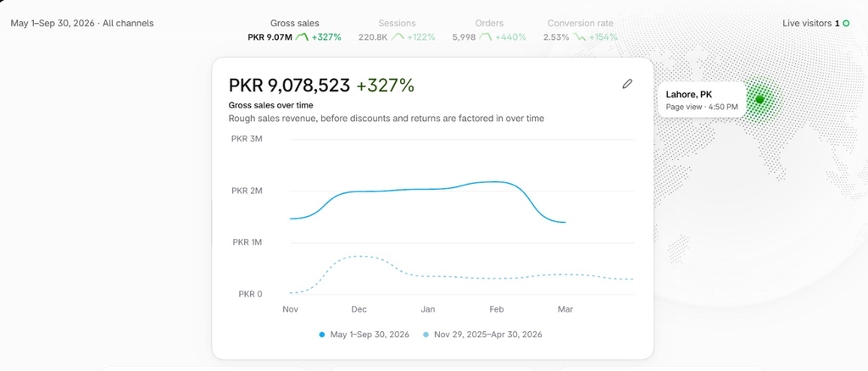Select the Gross sales metric tab
This screenshot has height=371, width=868.
pos(294,30)
